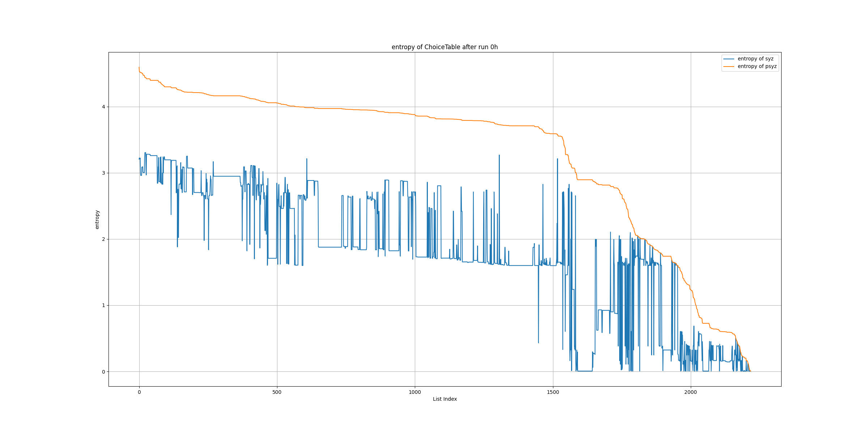The image size is (868, 434).
Task: Click the y-axis tick label 1
Action: (103, 306)
